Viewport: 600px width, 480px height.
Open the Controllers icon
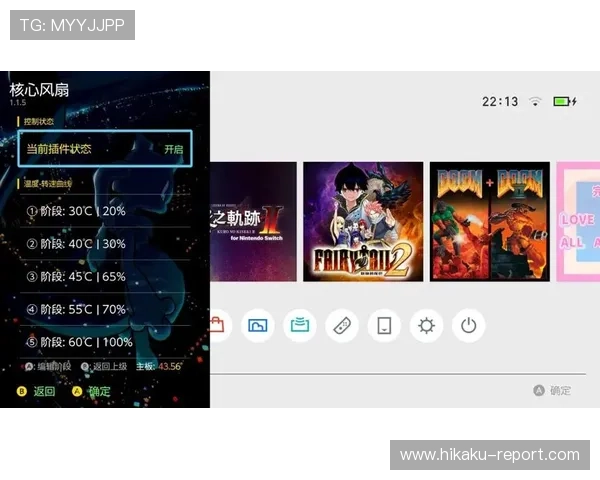342,326
